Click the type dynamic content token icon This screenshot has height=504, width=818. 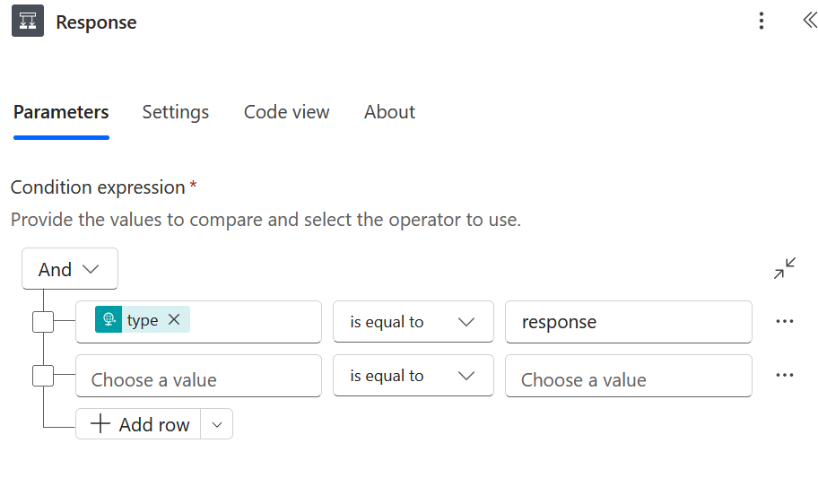109,320
